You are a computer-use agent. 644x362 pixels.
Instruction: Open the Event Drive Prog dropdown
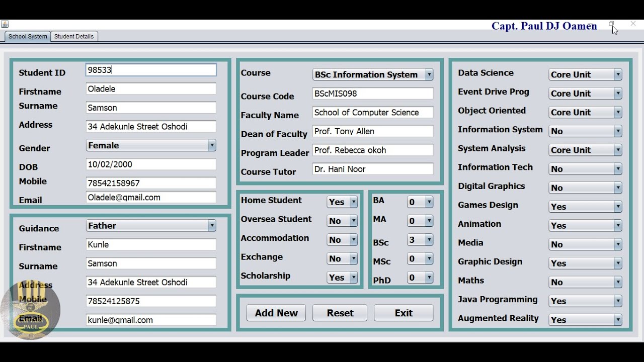[586, 94]
